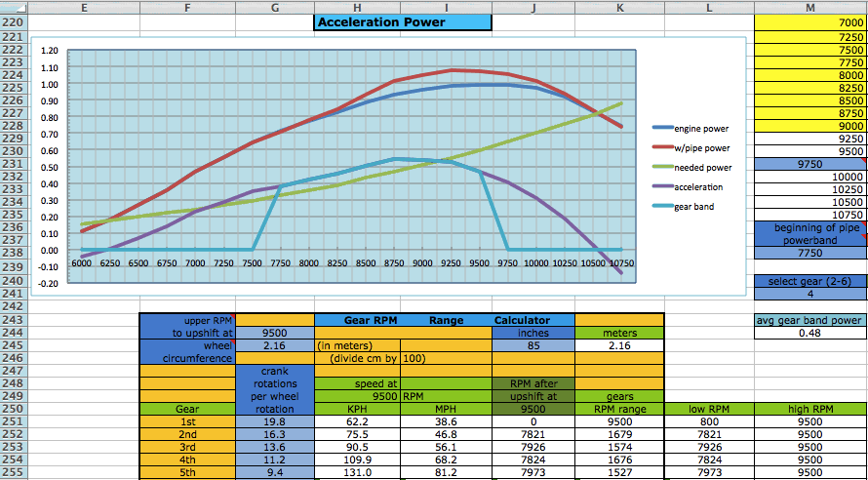Click the "Gear" column heading cell
Image resolution: width=868 pixels, height=480 pixels.
(187, 409)
